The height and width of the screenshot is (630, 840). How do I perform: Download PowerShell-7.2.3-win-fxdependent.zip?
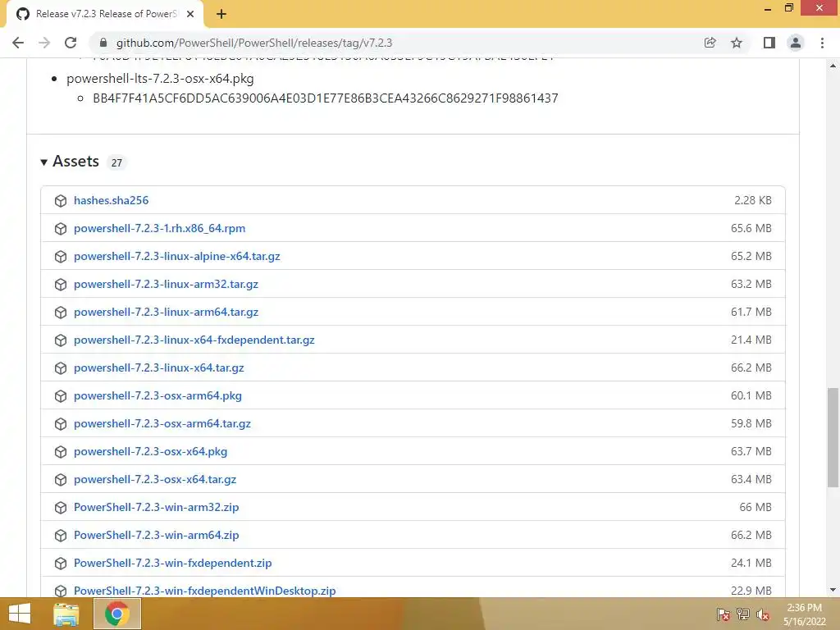pyautogui.click(x=172, y=563)
